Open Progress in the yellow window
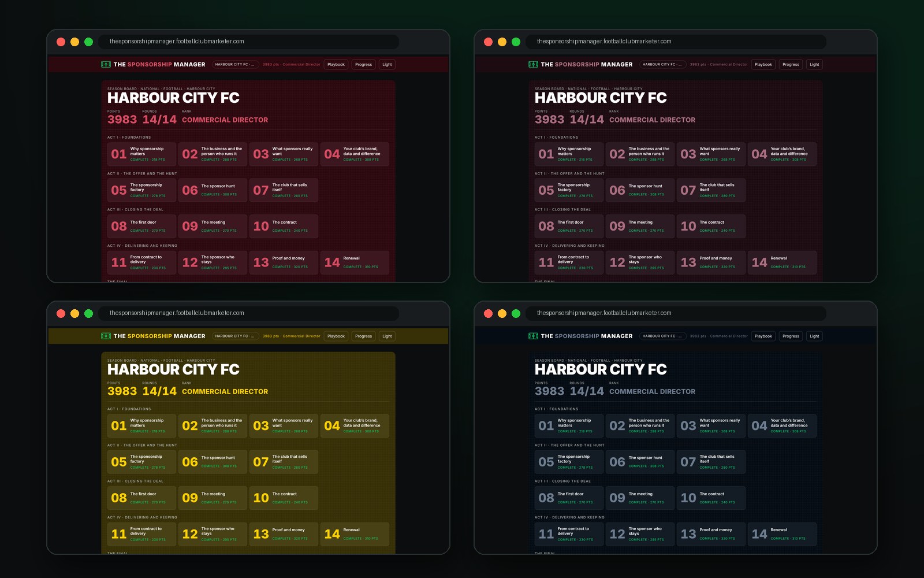This screenshot has width=924, height=578. (364, 336)
